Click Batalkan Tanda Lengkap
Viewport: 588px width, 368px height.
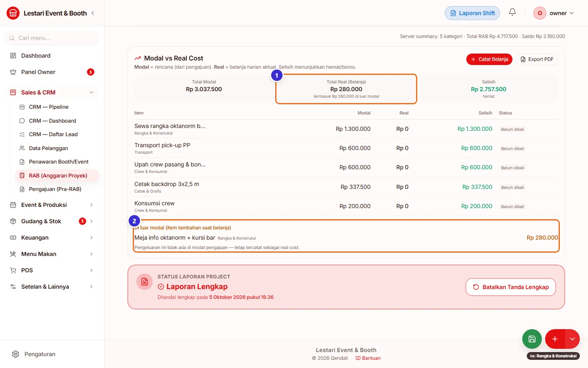click(x=511, y=287)
